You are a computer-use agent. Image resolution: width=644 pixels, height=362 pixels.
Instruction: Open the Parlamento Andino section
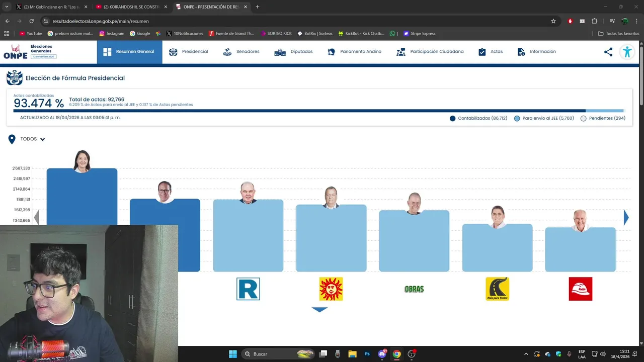tap(354, 52)
